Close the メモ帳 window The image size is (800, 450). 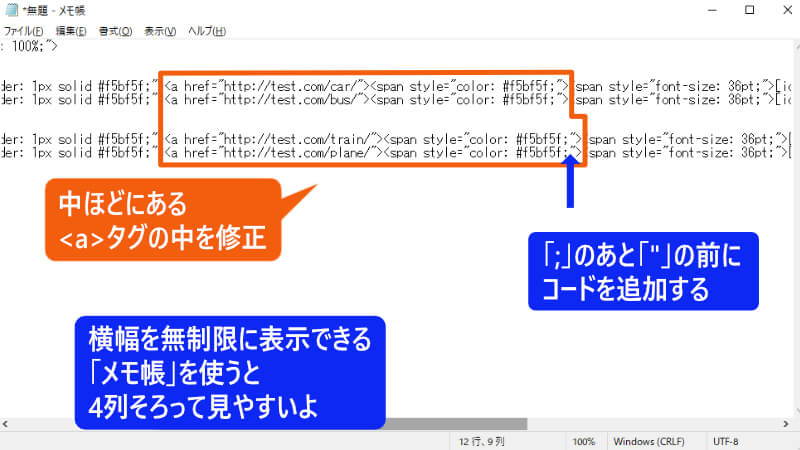(787, 10)
